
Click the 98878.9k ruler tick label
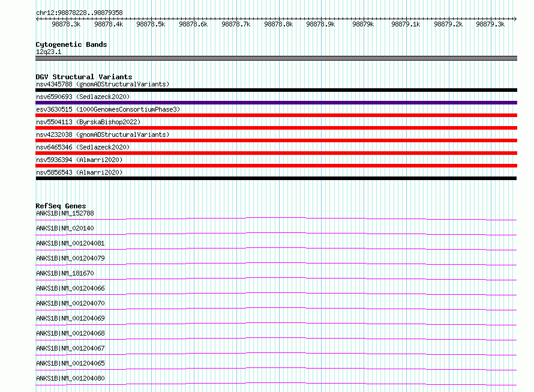[x=320, y=24]
